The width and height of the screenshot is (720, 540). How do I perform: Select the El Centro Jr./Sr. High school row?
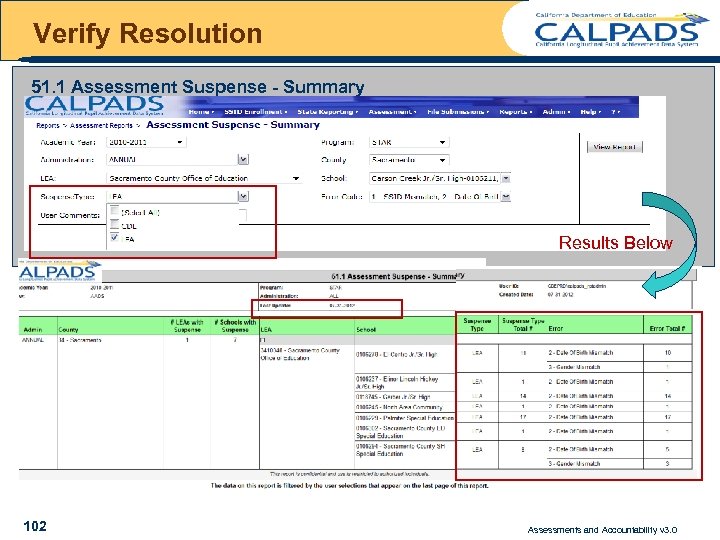[397, 354]
